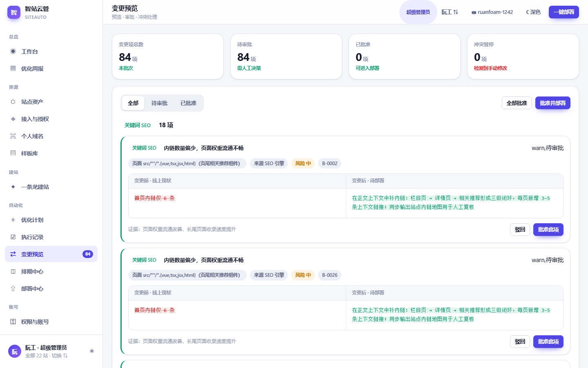Screen dimensions: 588x368
Task: Open 优化周报 calendar icon
Action: [x=13, y=69]
